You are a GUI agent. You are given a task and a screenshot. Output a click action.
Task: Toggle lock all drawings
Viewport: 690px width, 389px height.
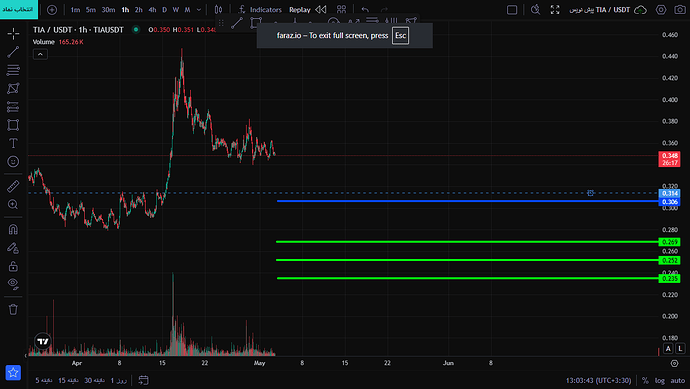(x=13, y=266)
